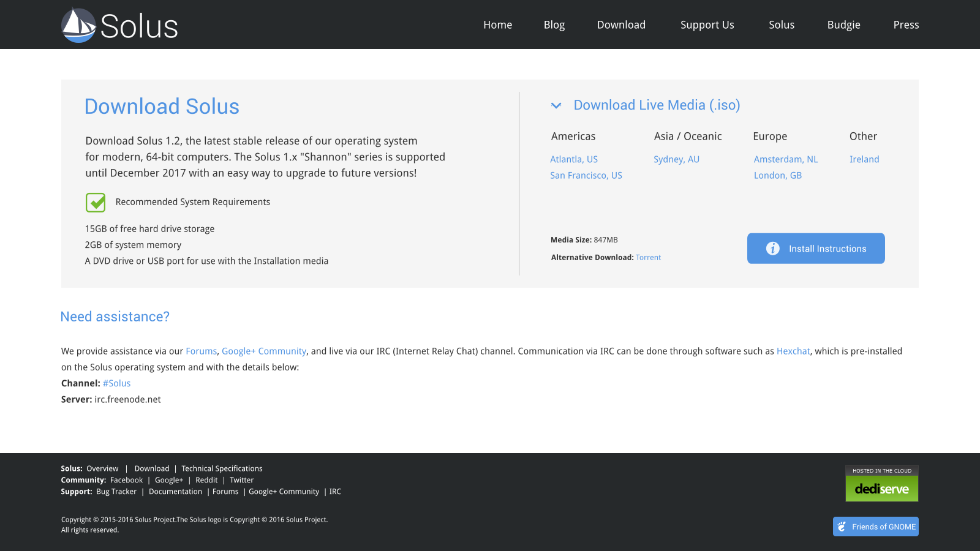Click the Media Size 847MB text
This screenshot has width=980, height=551.
[x=584, y=240]
